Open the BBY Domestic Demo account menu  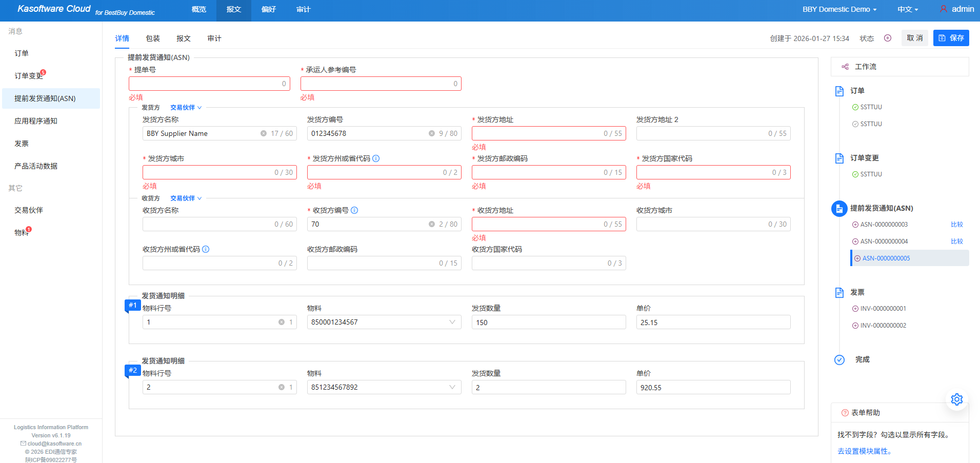pos(839,9)
